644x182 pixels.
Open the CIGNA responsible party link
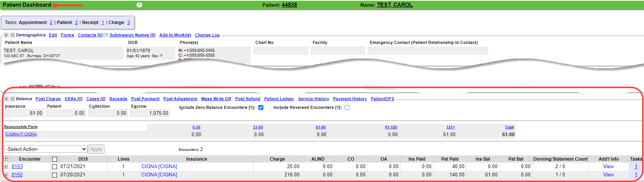click(21, 134)
